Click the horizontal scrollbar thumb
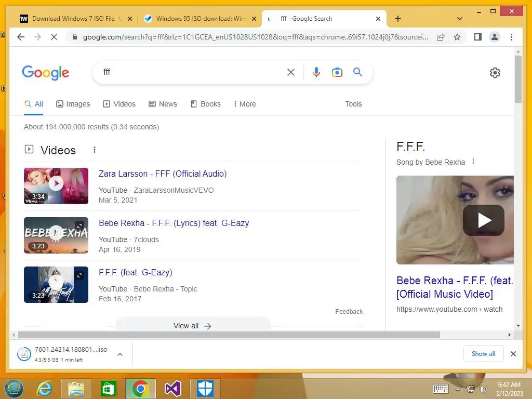This screenshot has height=399, width=532. tap(229, 335)
